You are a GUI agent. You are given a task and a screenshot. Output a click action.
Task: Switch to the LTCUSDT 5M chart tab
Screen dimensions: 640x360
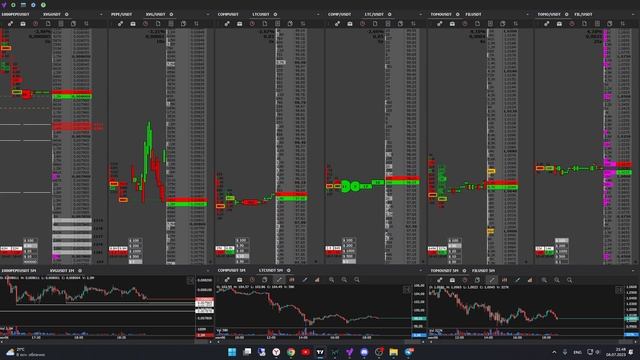tap(271, 270)
